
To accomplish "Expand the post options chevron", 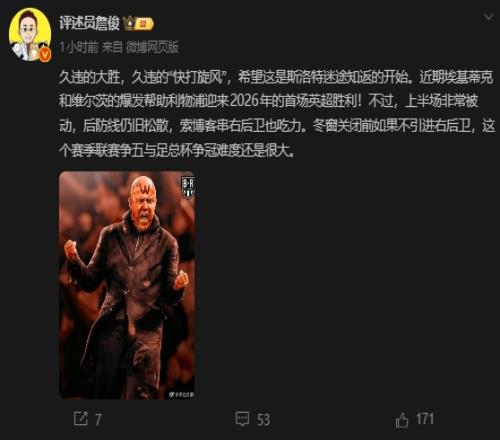I will tap(489, 17).
